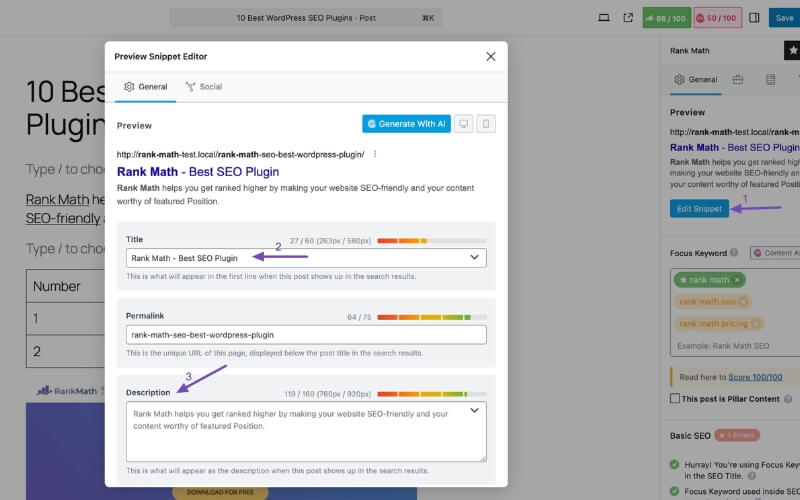Open the Content AI score 50/100 indicator

[x=715, y=18]
